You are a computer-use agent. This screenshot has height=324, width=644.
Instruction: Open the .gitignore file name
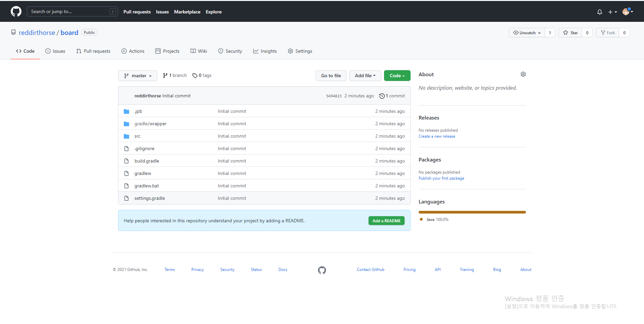click(x=144, y=149)
